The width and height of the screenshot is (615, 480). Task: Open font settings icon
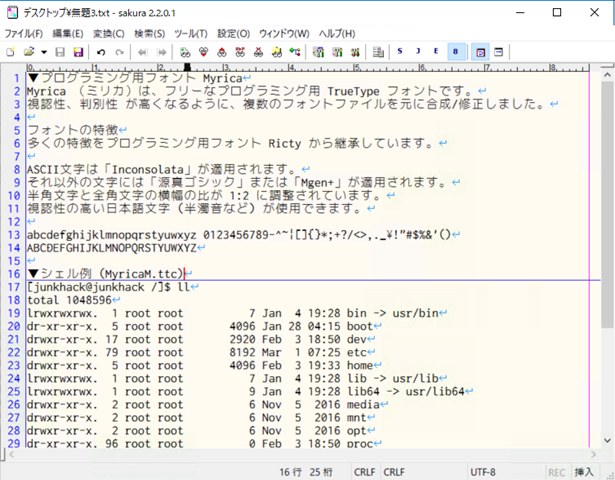pyautogui.click(x=355, y=52)
